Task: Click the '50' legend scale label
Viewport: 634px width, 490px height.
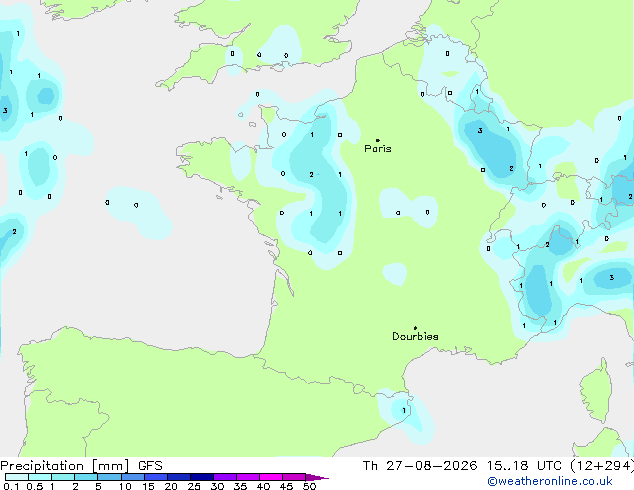Action: point(309,486)
